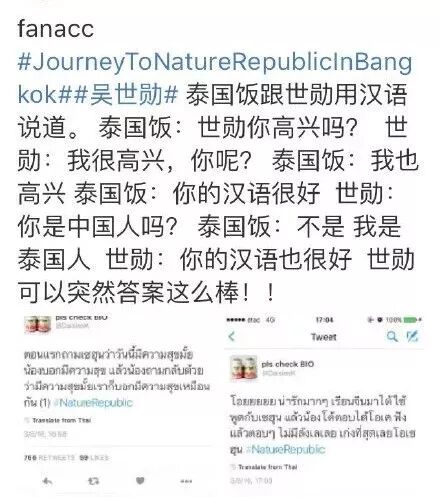Open search via the magnifier icon
440x497 pixels.
tap(392, 336)
